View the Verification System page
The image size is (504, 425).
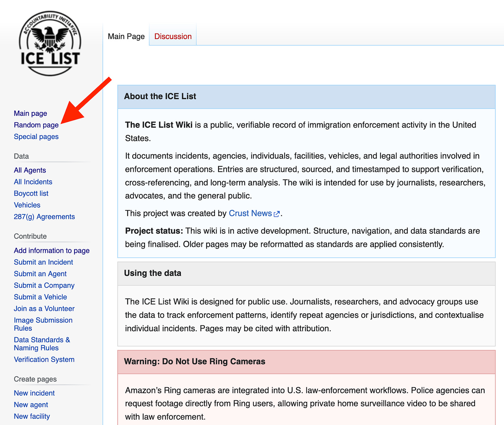click(44, 359)
